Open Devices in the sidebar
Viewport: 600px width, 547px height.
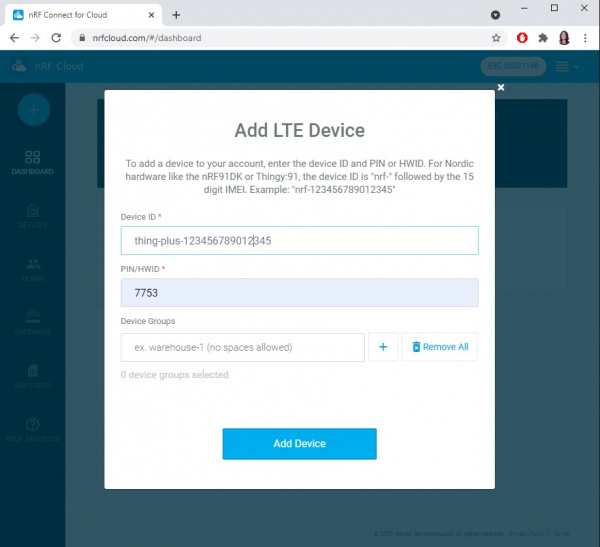tap(33, 216)
